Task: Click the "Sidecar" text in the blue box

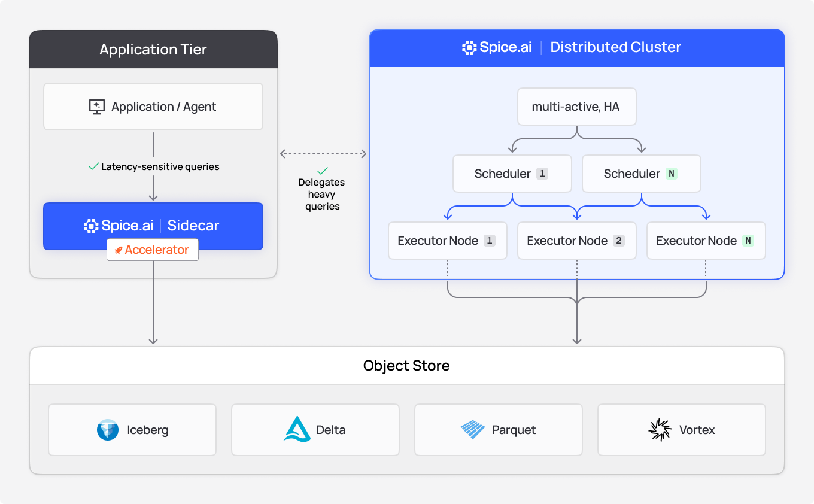Action: click(193, 226)
